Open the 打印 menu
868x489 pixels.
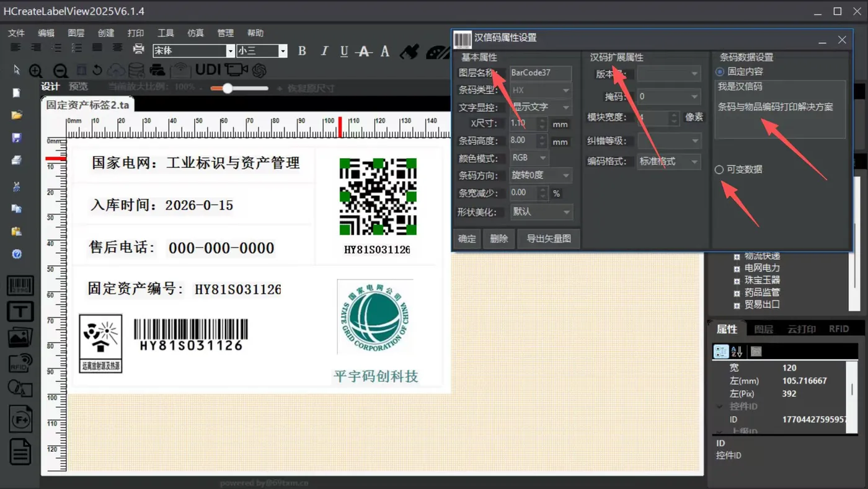(136, 33)
